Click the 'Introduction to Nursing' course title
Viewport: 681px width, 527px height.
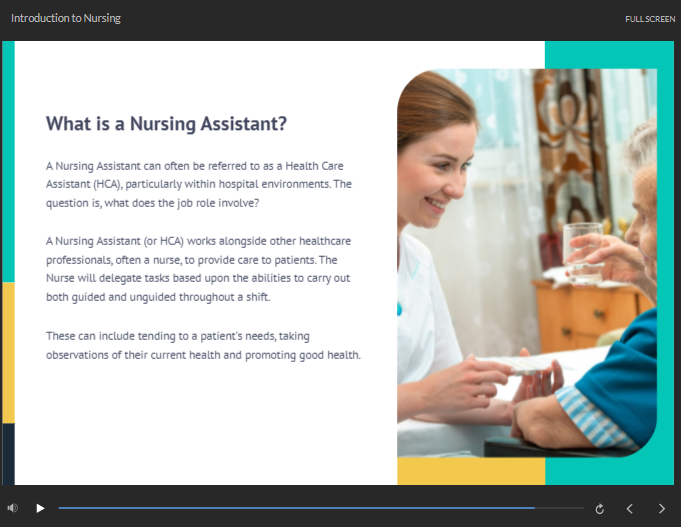coord(66,18)
